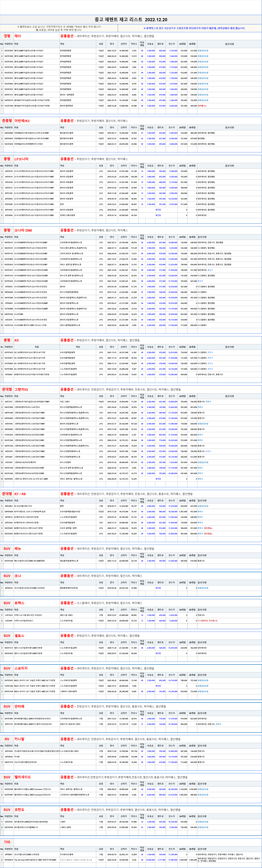Click the '그랜저 IG 렌터카 LPG 3.0 모던 A/T 22MY' cell
The width and height of the screenshot is (262, 868).
tap(31, 479)
